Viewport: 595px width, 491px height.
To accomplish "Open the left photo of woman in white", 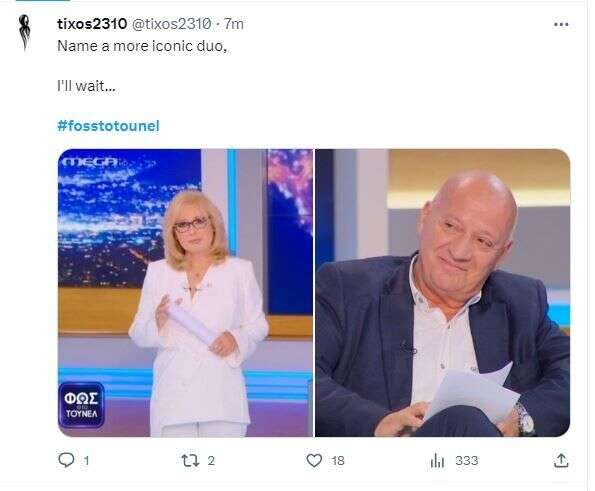I will pyautogui.click(x=185, y=293).
